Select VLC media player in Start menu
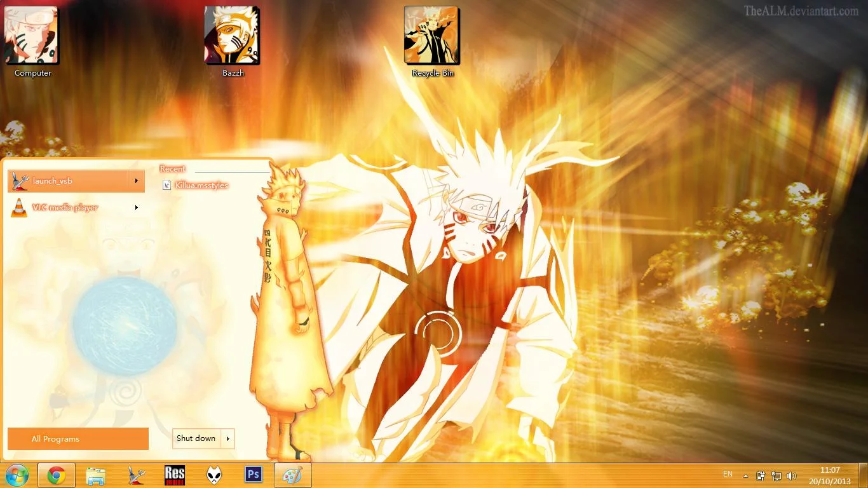This screenshot has height=488, width=868. coord(76,208)
